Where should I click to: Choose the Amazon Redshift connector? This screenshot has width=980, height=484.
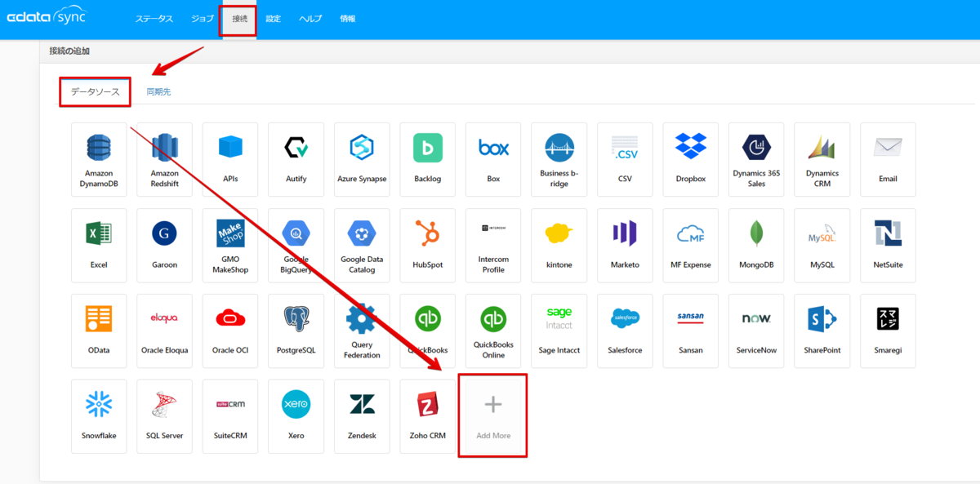pos(164,159)
